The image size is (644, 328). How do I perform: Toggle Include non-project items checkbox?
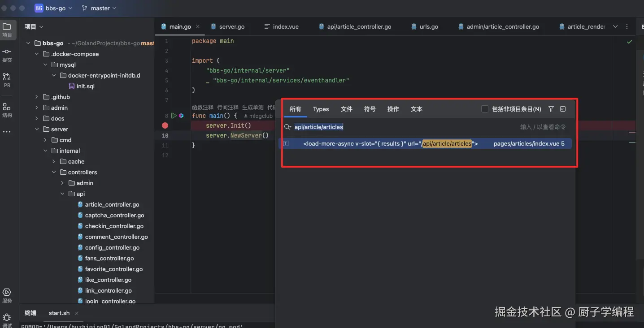484,109
